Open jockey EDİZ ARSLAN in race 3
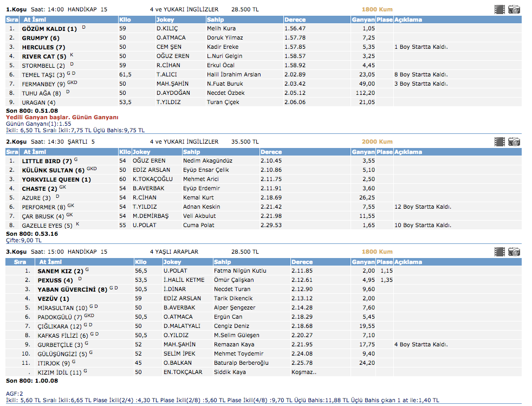 tap(181, 299)
